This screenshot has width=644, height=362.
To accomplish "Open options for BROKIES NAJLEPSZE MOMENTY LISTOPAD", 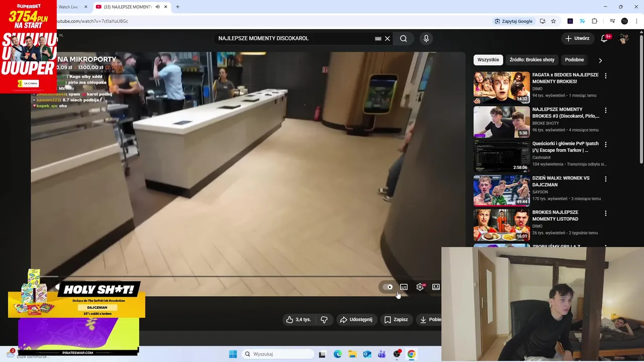I will pyautogui.click(x=606, y=213).
